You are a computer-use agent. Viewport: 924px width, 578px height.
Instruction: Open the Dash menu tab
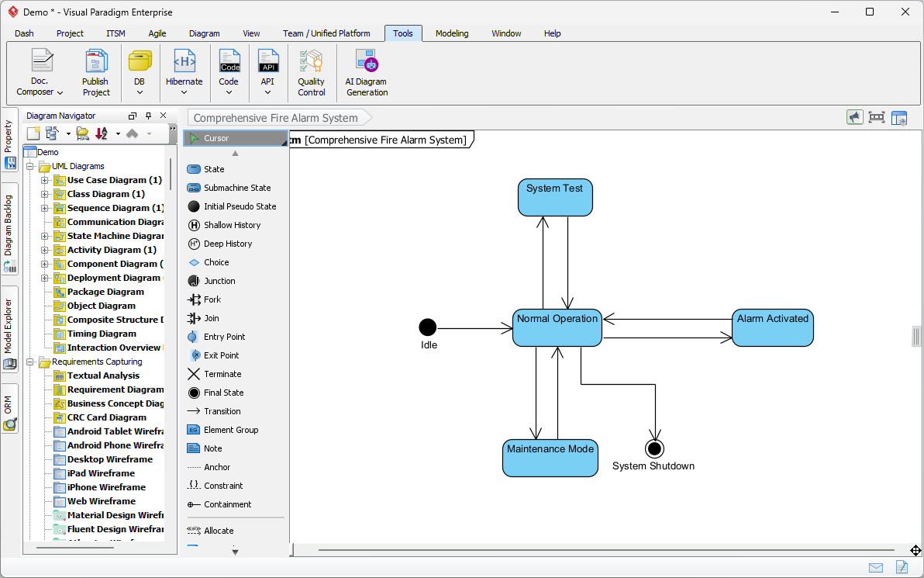pyautogui.click(x=24, y=33)
